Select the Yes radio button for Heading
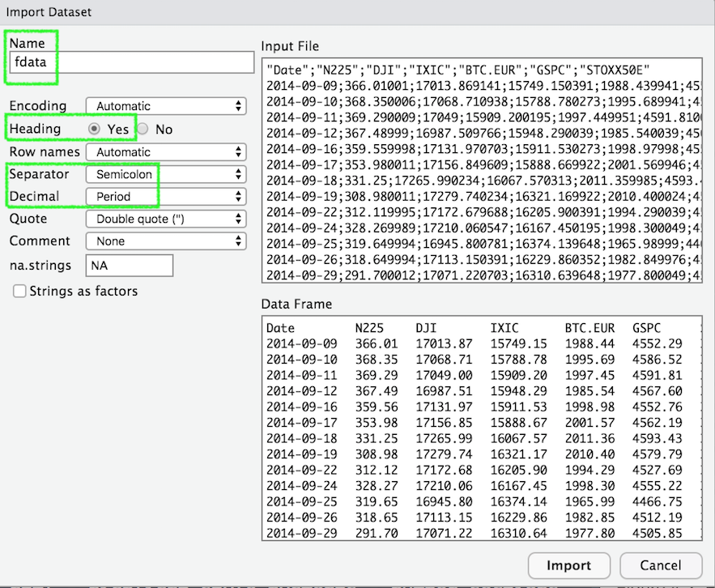 point(95,129)
